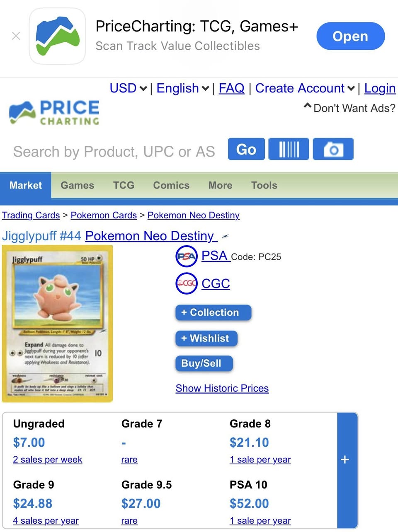398x532 pixels.
Task: Collapse ads via Don't Want Ads caret
Action: tap(307, 106)
